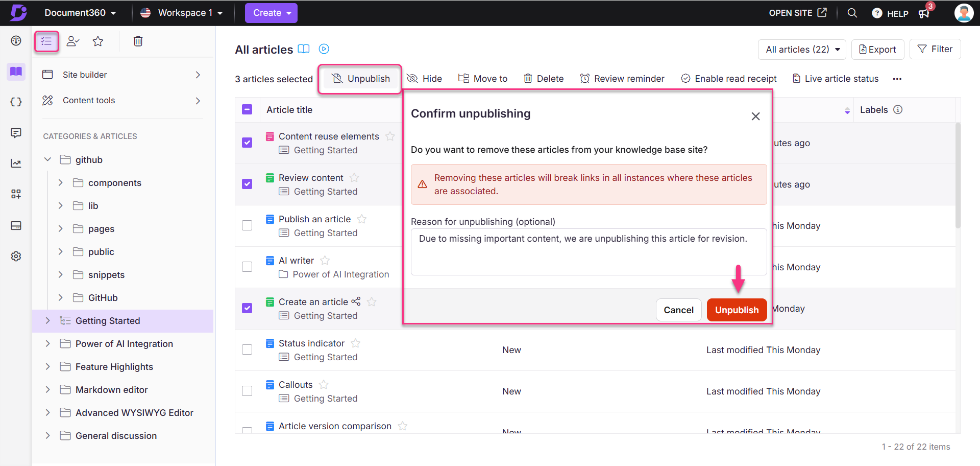980x466 pixels.
Task: Open the search magnifier in top bar
Action: click(x=852, y=13)
